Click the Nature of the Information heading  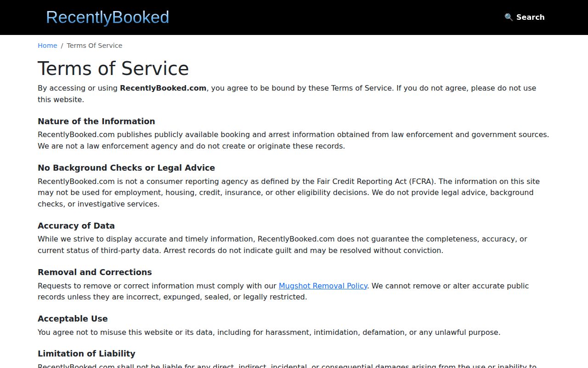[x=96, y=121]
